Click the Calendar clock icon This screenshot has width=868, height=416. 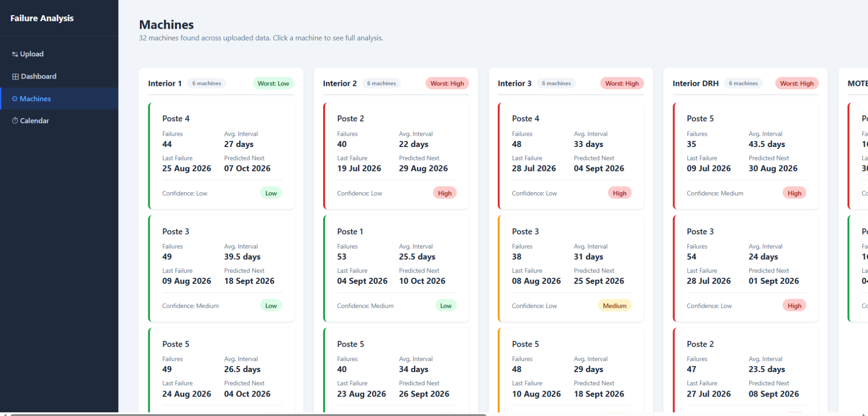point(15,121)
